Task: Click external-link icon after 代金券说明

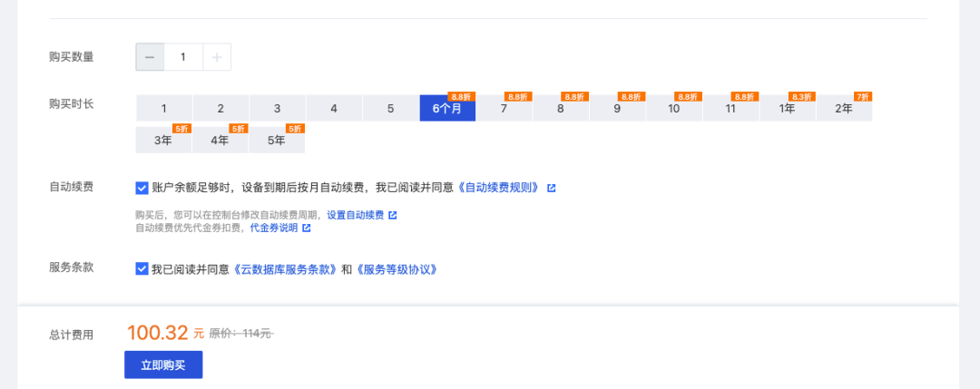Action: [x=307, y=228]
